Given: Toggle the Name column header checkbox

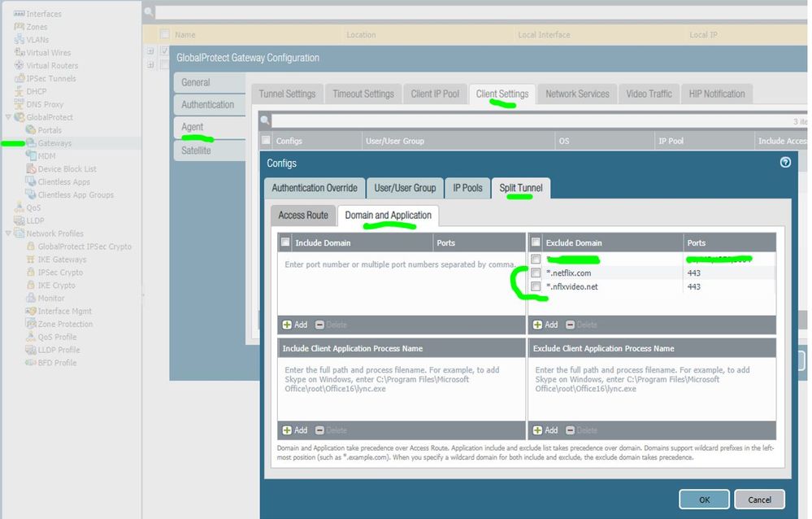Looking at the screenshot, I should point(165,34).
